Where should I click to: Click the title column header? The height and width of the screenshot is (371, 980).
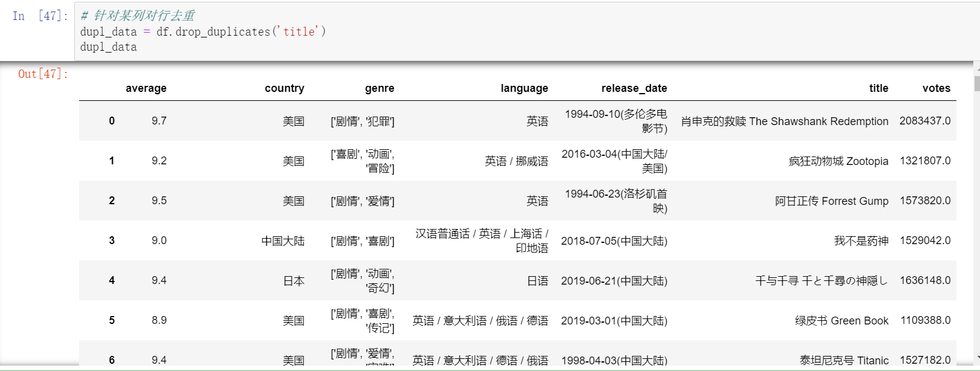879,88
